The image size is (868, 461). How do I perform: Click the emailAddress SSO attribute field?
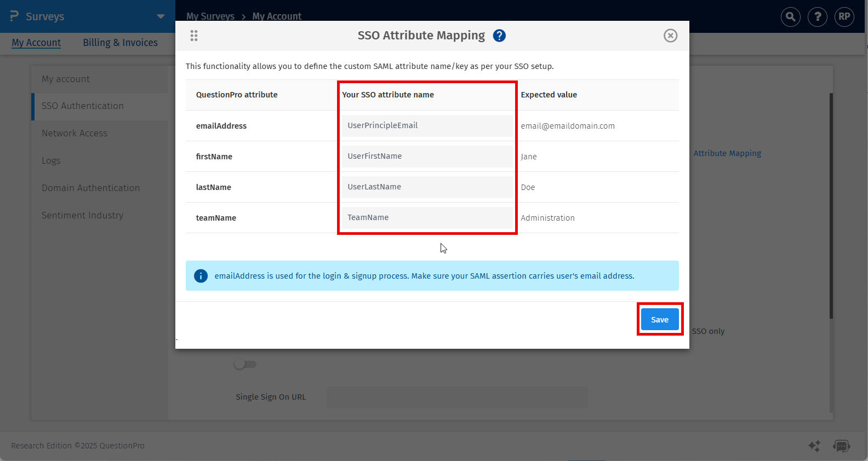tap(427, 126)
